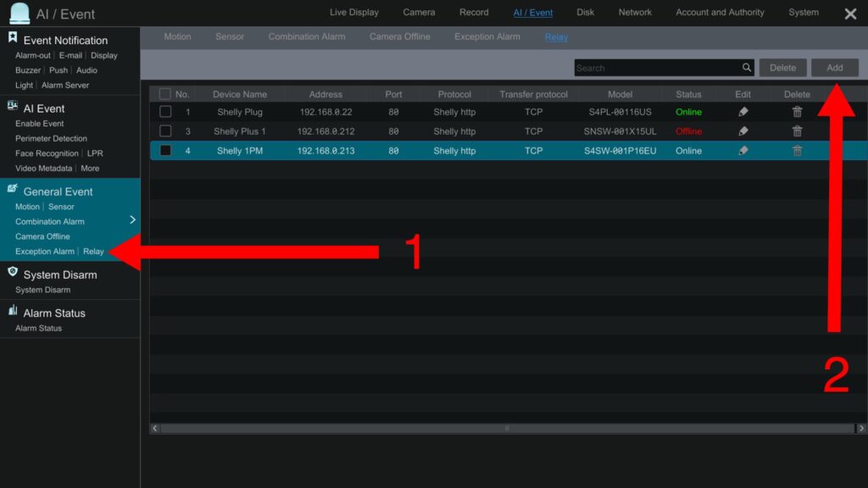Open Exception Alarm in sidebar
The height and width of the screenshot is (488, 868).
click(x=44, y=251)
